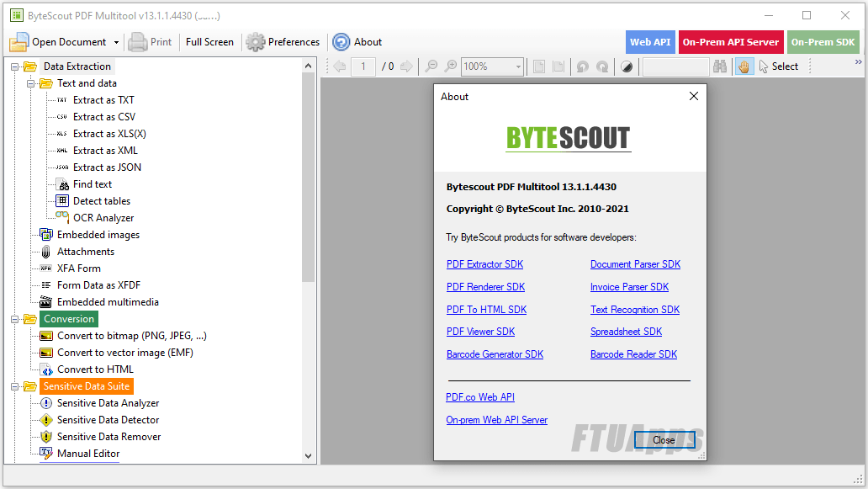This screenshot has width=868, height=489.
Task: Rotate page clockwise icon
Action: (602, 66)
